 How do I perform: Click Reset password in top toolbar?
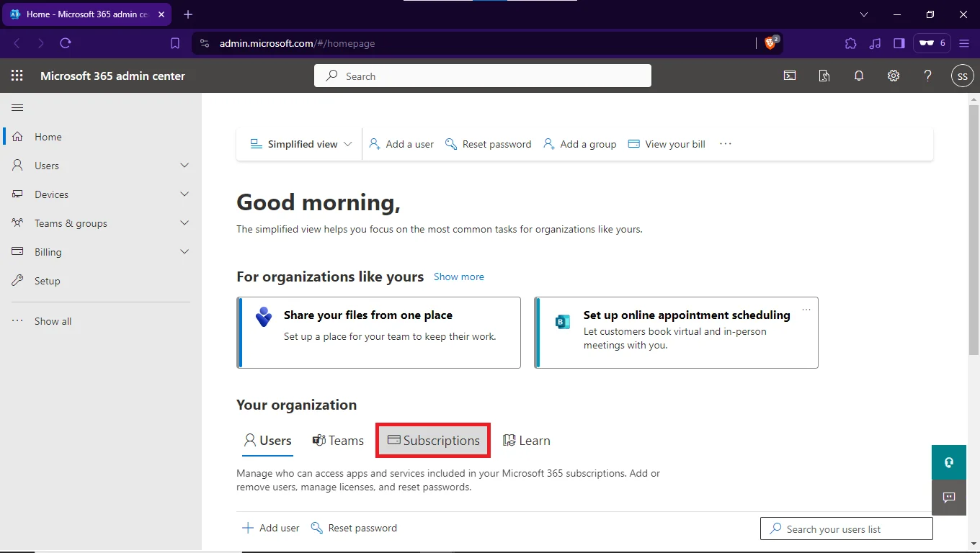[489, 144]
